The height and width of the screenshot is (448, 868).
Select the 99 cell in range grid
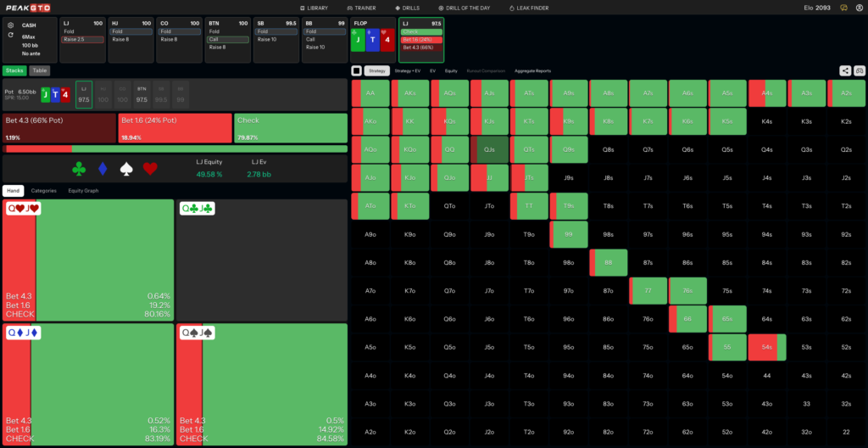point(569,234)
